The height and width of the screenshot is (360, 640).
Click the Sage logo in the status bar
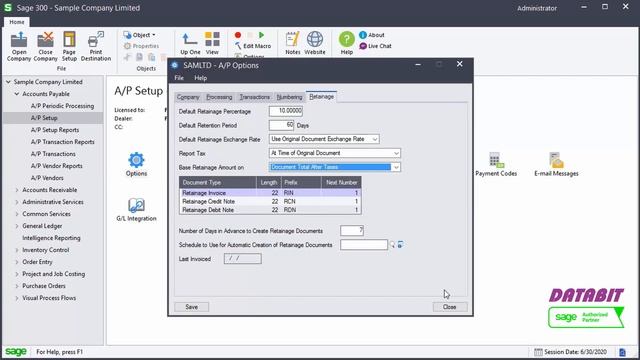pos(16,352)
